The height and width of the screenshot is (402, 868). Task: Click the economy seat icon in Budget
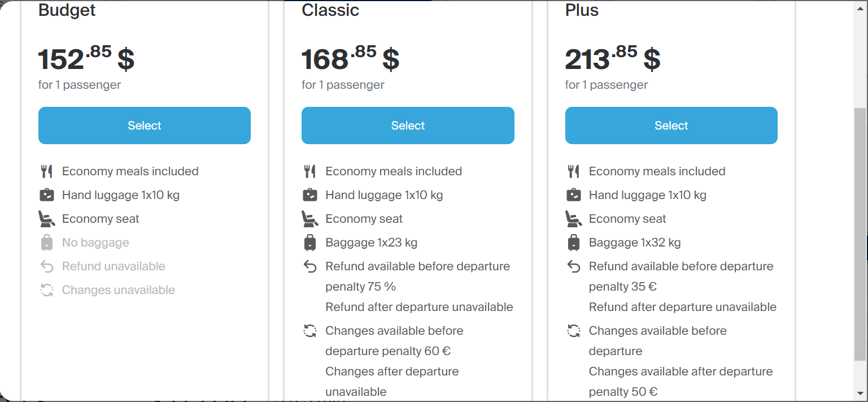click(46, 219)
